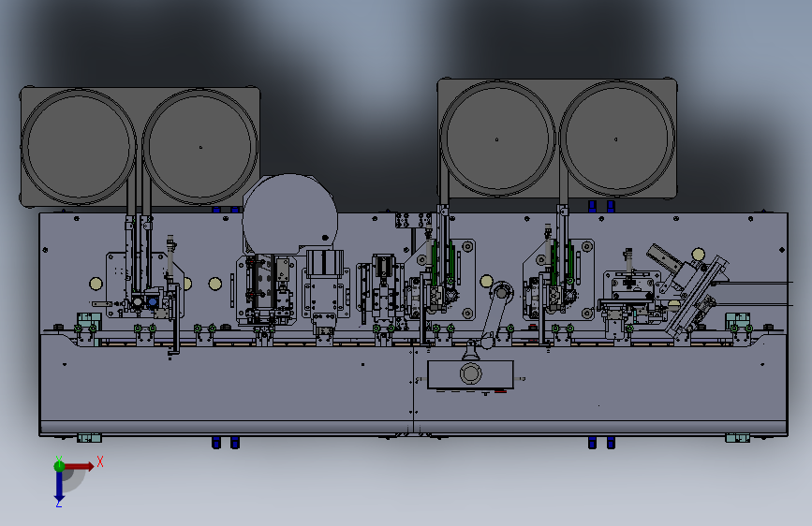The height and width of the screenshot is (526, 812).
Task: Select the slanted crank arm beside the control box
Action: 495,314
